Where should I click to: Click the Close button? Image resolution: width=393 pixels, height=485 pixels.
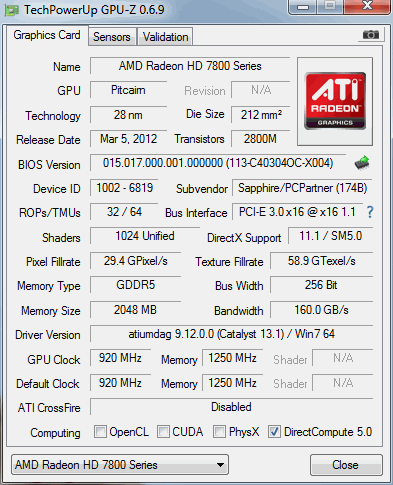346,465
